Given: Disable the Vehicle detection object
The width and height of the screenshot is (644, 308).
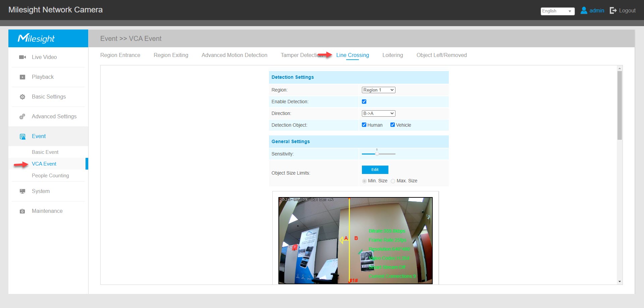Looking at the screenshot, I should [392, 124].
